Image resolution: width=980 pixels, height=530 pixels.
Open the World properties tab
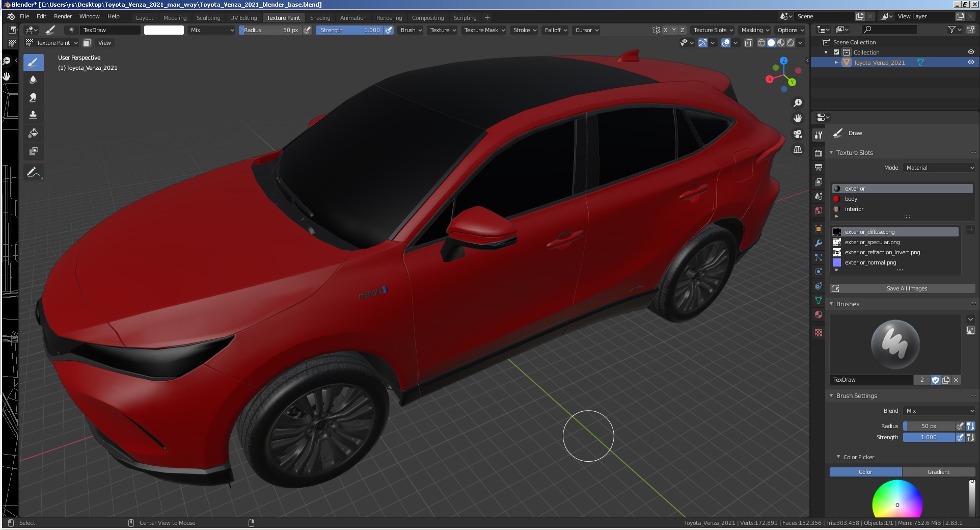819,210
